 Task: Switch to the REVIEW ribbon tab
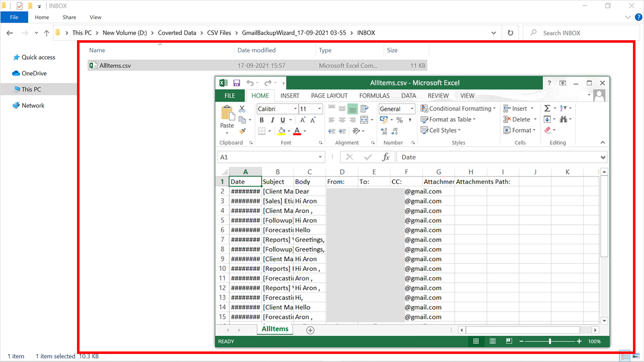tap(438, 96)
